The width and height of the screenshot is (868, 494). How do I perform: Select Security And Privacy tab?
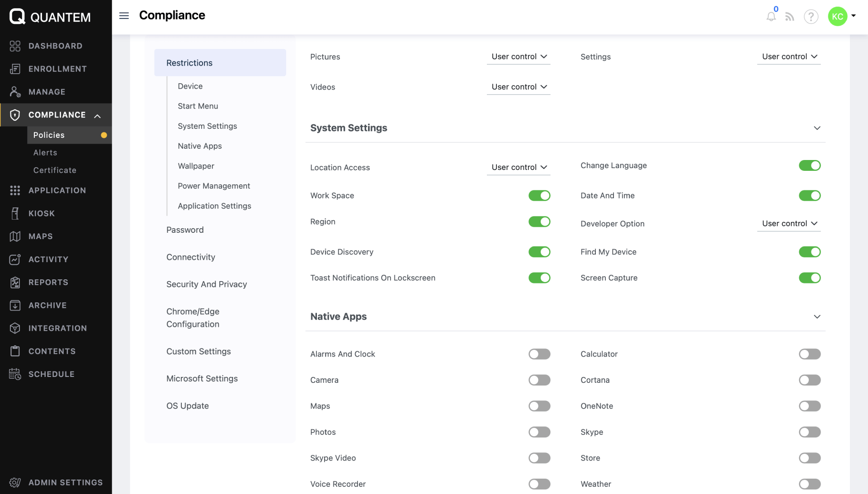pos(207,284)
